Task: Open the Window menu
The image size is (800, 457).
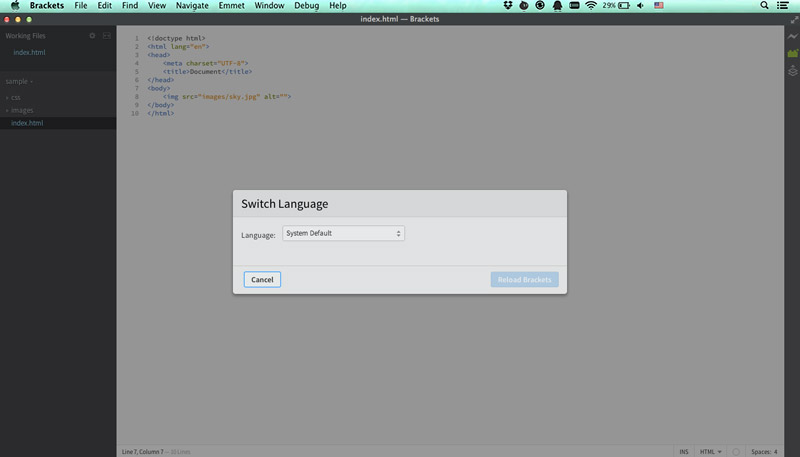Action: (269, 6)
